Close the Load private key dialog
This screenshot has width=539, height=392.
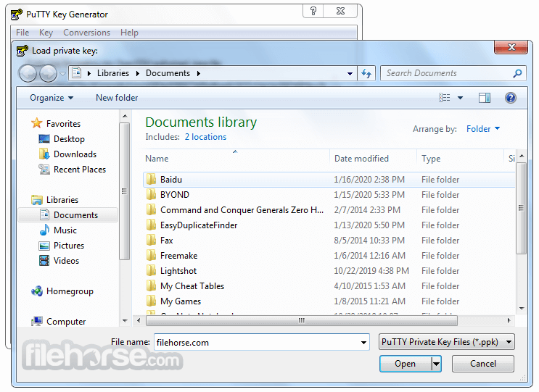[x=511, y=47]
